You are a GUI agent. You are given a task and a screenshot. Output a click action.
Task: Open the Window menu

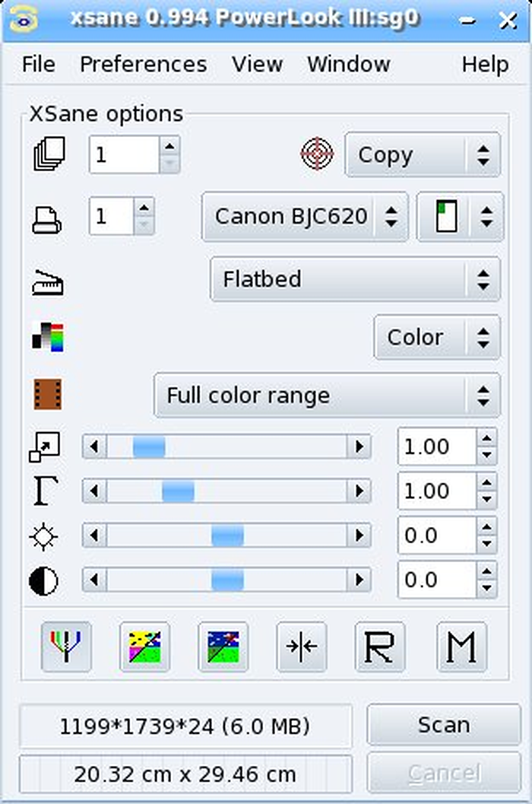pos(349,64)
